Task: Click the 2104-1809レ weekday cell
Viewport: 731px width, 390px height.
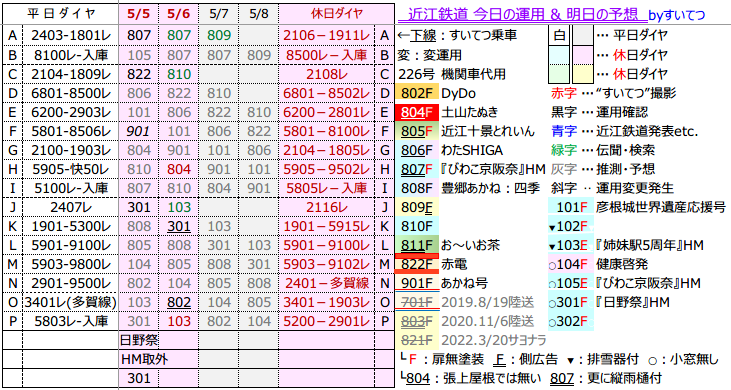Action: pos(70,74)
